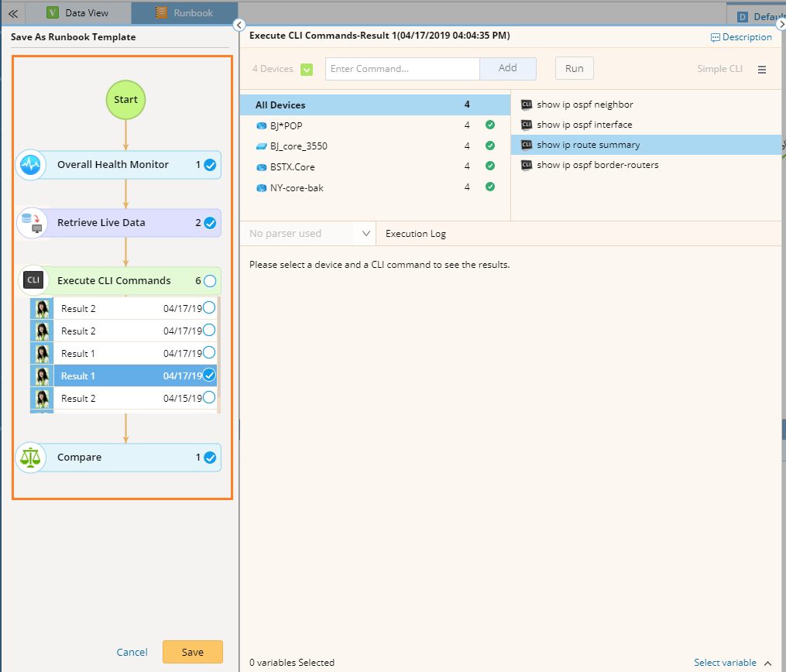Select the BSTX.Core device
786x672 pixels.
coord(375,167)
